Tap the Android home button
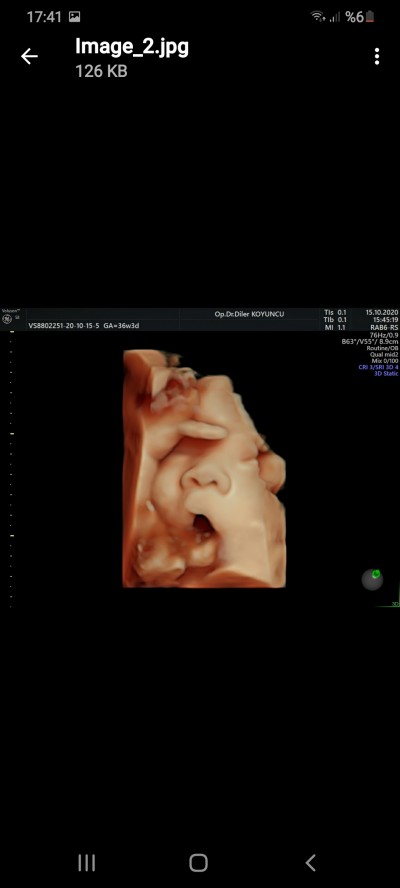Viewport: 400px width, 888px height. coord(198,863)
